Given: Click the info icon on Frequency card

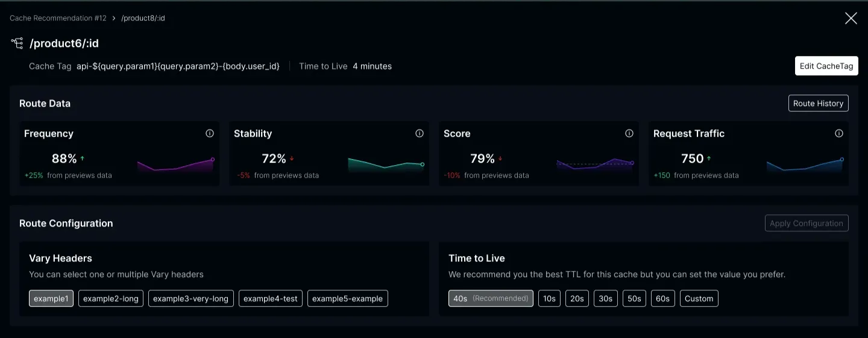Looking at the screenshot, I should coord(210,134).
